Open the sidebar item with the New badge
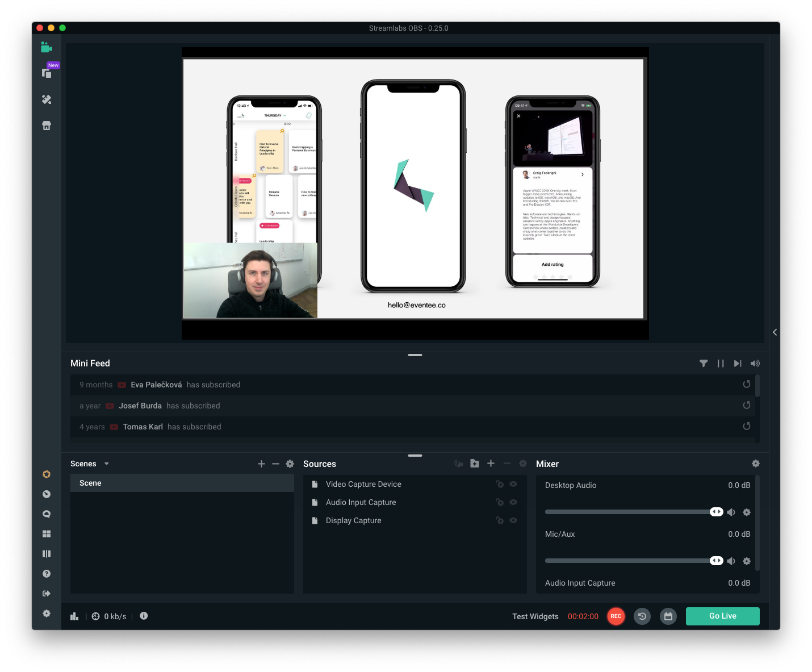This screenshot has height=672, width=812. click(x=47, y=73)
